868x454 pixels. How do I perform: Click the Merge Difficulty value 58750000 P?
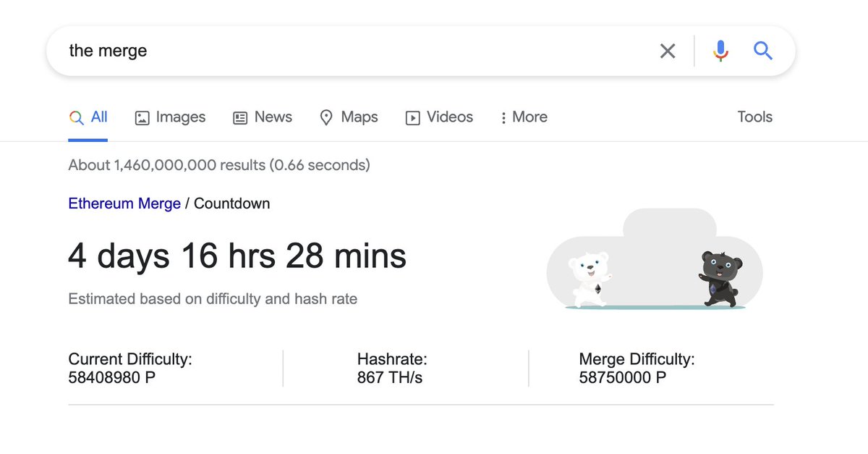point(623,377)
